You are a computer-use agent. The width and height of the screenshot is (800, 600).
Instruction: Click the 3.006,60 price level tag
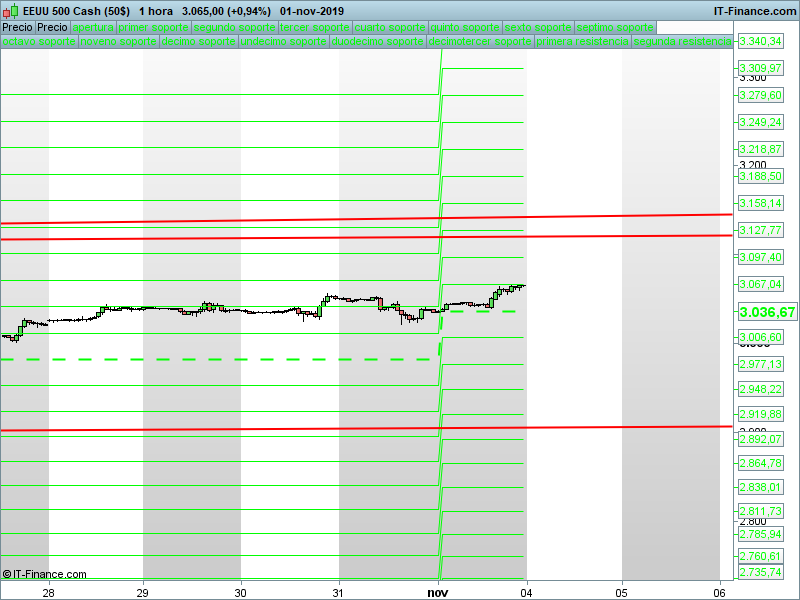click(761, 337)
